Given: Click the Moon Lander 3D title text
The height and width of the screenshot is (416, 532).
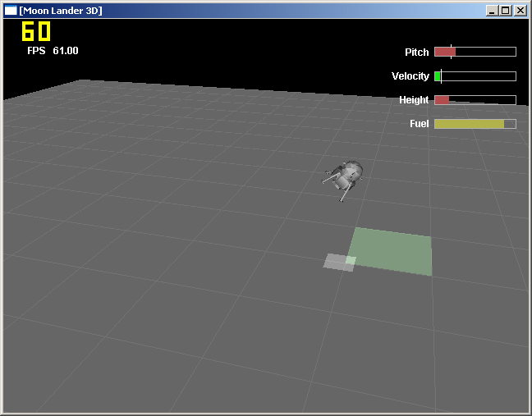Looking at the screenshot, I should click(x=61, y=11).
